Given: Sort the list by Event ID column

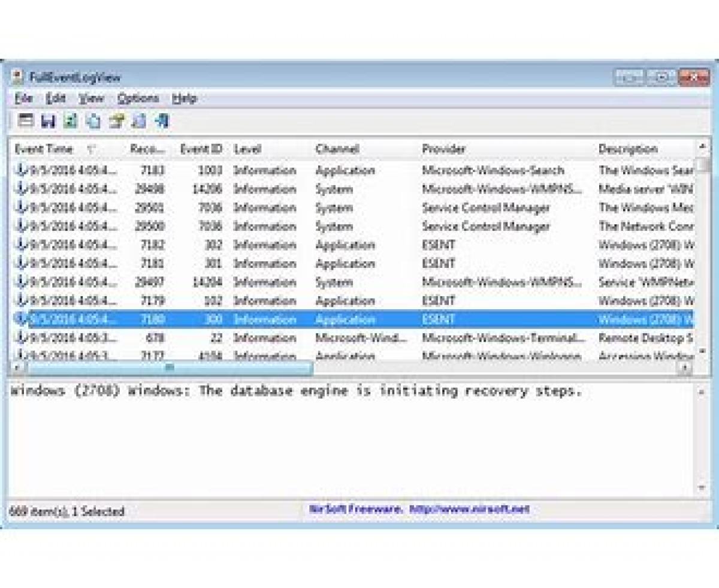Looking at the screenshot, I should (201, 149).
